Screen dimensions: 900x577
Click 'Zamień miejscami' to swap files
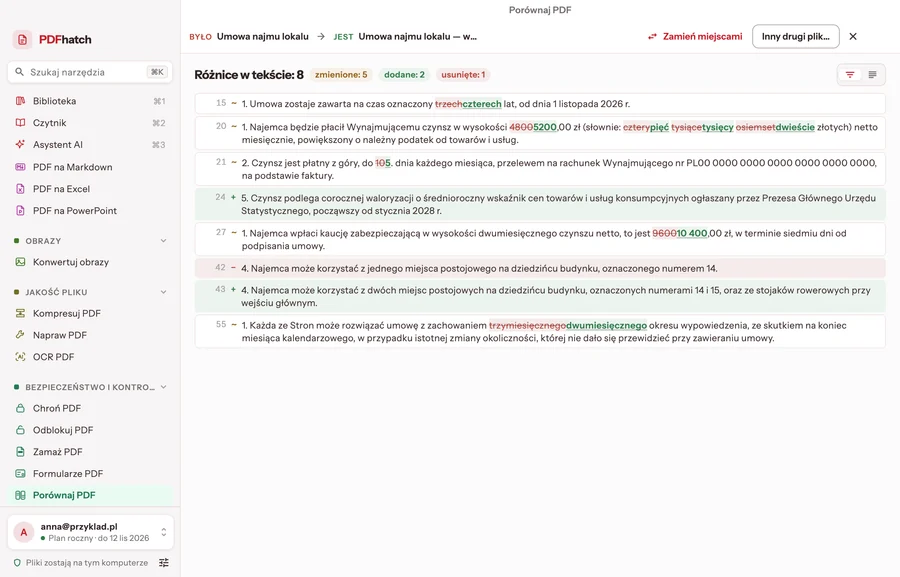point(695,36)
